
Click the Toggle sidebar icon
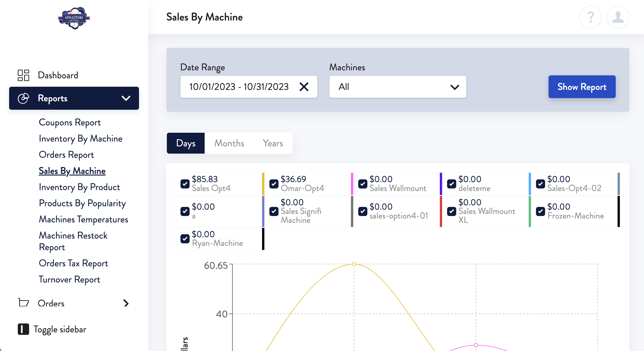coord(23,329)
